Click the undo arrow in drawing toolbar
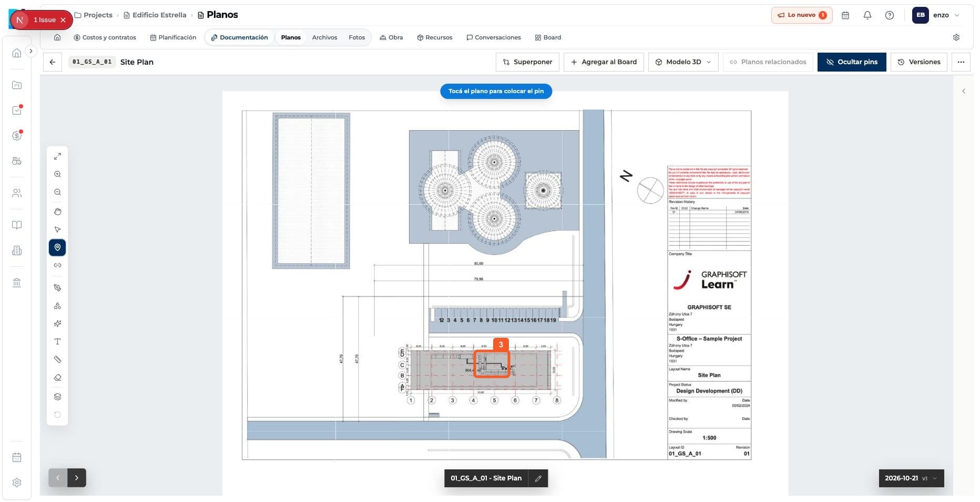 tap(57, 415)
